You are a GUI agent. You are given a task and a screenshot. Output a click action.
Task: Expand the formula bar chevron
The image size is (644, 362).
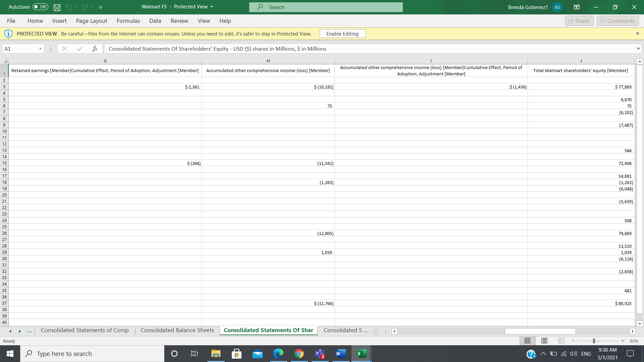(639, 49)
